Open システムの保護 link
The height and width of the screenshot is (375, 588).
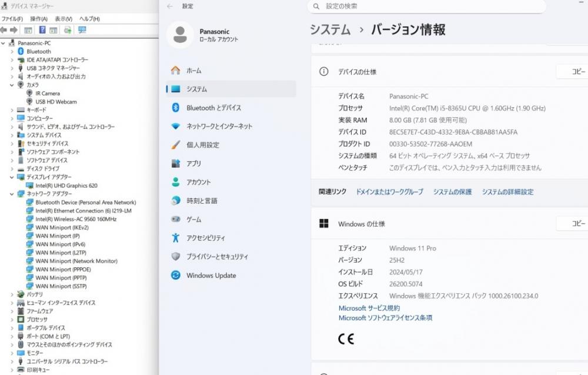(x=452, y=192)
